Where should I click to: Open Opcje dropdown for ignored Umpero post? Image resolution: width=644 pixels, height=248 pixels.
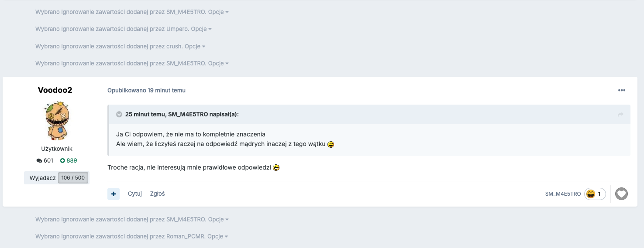coord(201,29)
